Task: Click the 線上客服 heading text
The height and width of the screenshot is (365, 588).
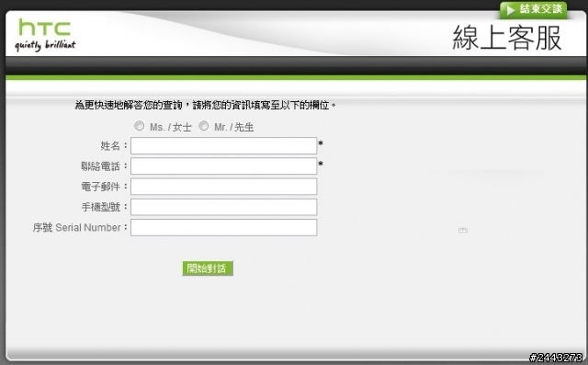Action: click(x=507, y=38)
